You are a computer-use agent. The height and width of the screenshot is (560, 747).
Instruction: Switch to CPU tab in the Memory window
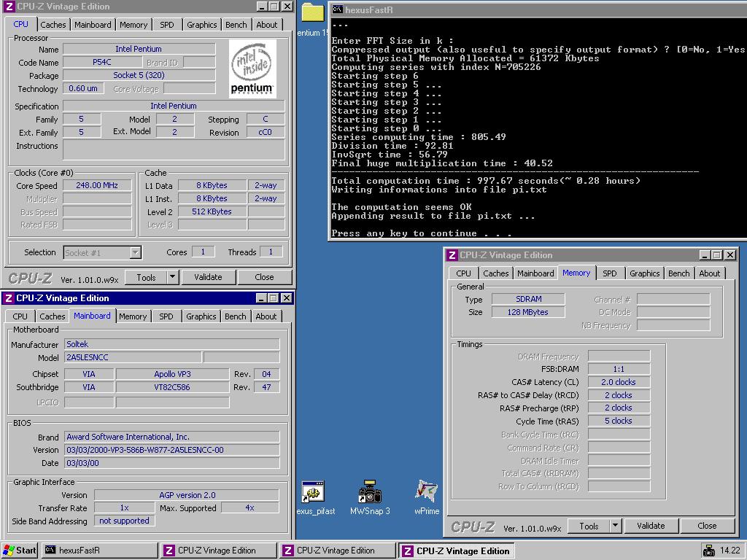tap(463, 273)
